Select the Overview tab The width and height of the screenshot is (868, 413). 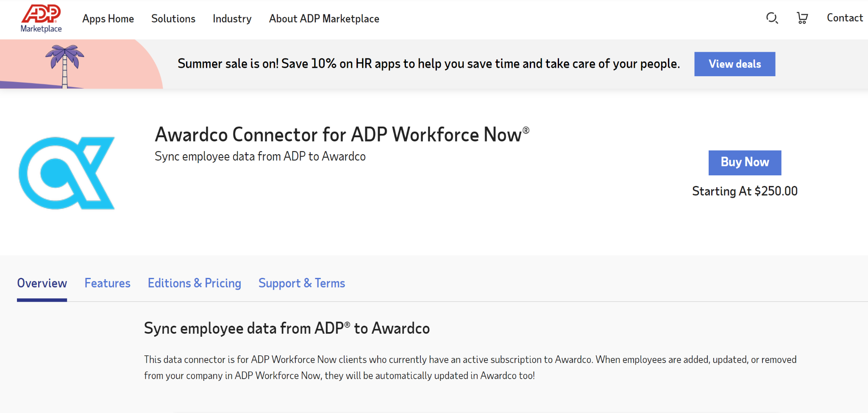pos(42,283)
